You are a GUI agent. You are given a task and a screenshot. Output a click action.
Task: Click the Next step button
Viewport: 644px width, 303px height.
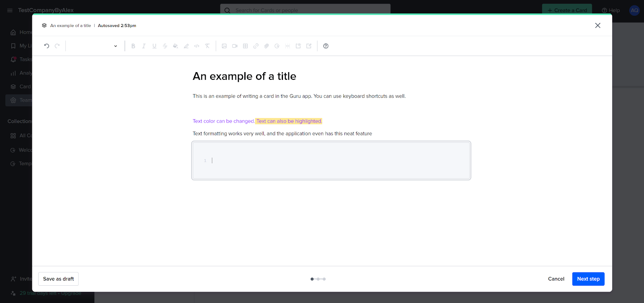tap(588, 279)
